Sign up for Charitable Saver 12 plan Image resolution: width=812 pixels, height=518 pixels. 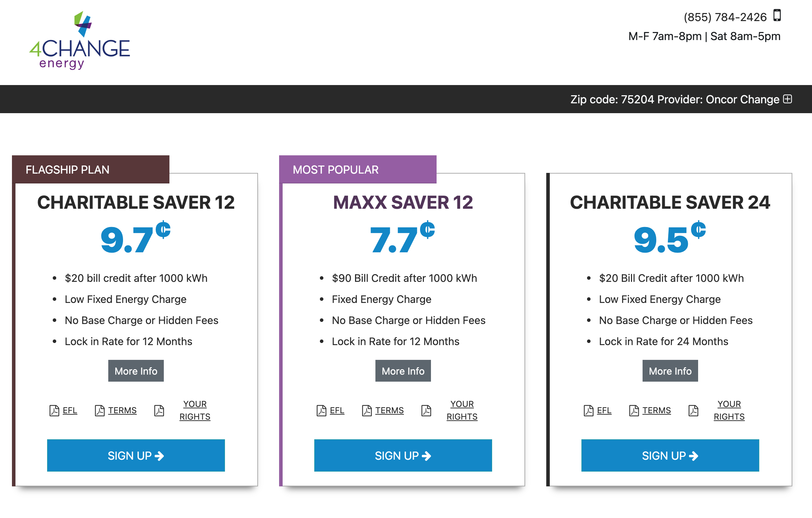(136, 455)
